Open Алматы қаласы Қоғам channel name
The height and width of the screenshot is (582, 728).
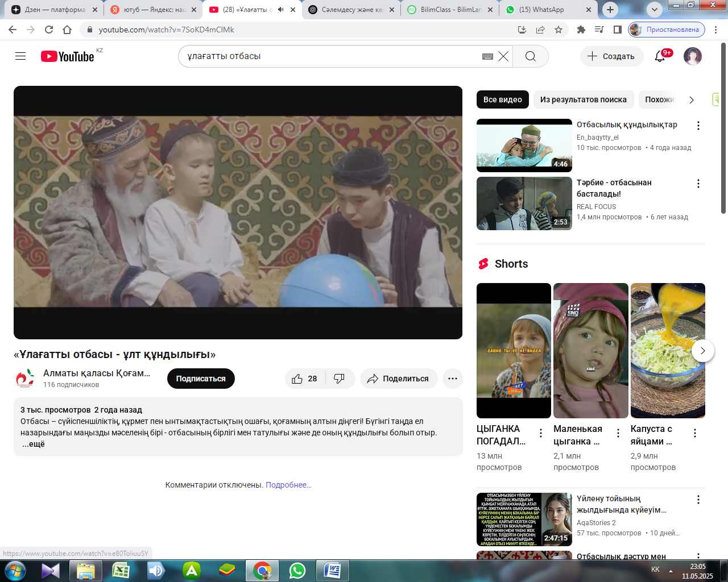tap(97, 373)
